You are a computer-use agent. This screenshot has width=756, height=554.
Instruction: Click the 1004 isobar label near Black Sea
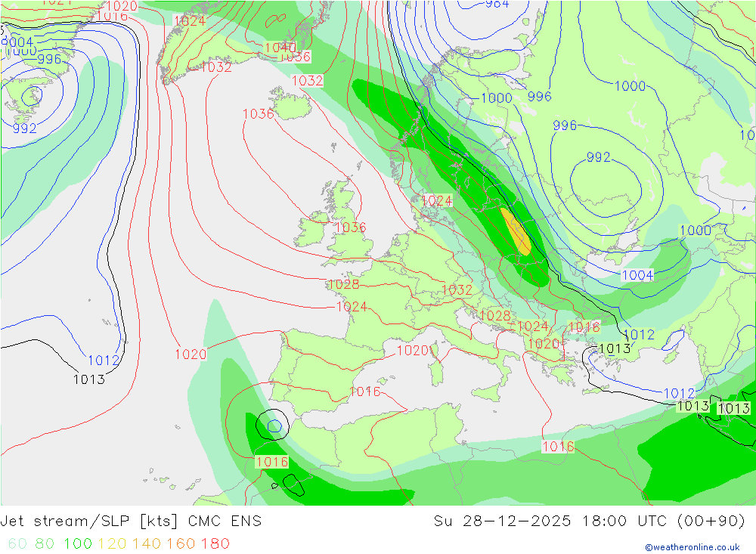[x=637, y=275]
